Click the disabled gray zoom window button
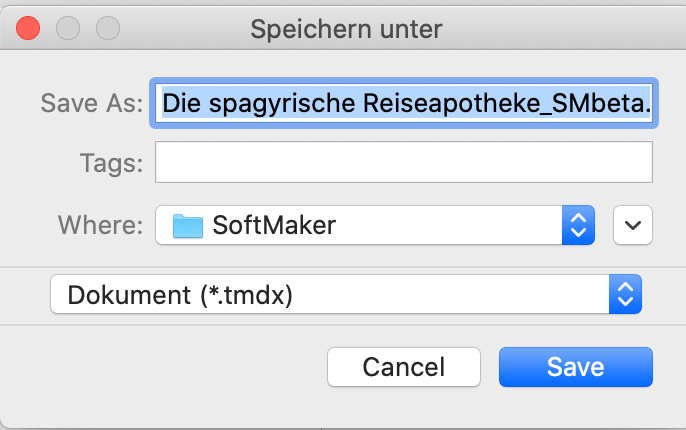Screen dimensions: 686x430 (x=108, y=28)
